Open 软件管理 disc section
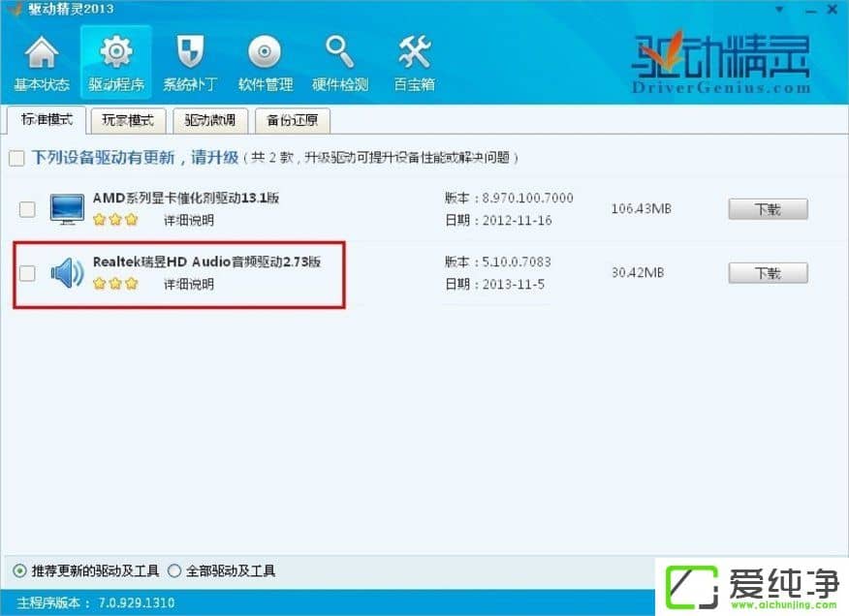 tap(265, 63)
